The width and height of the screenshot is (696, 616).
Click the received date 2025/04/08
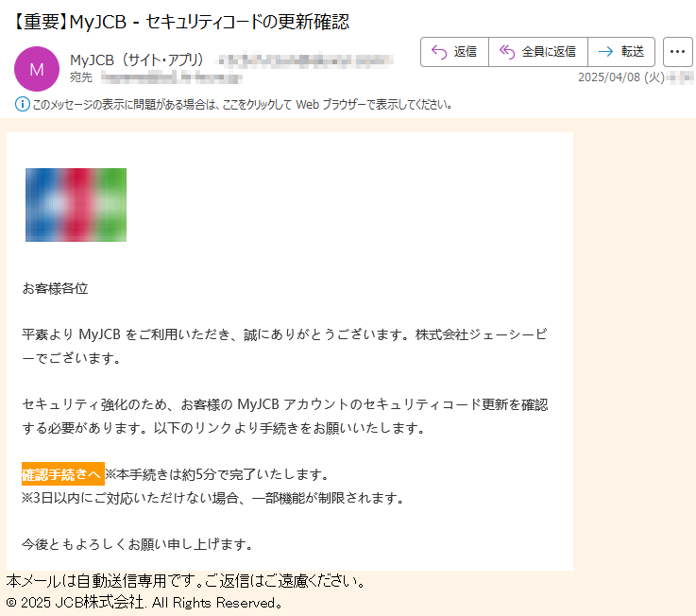621,77
